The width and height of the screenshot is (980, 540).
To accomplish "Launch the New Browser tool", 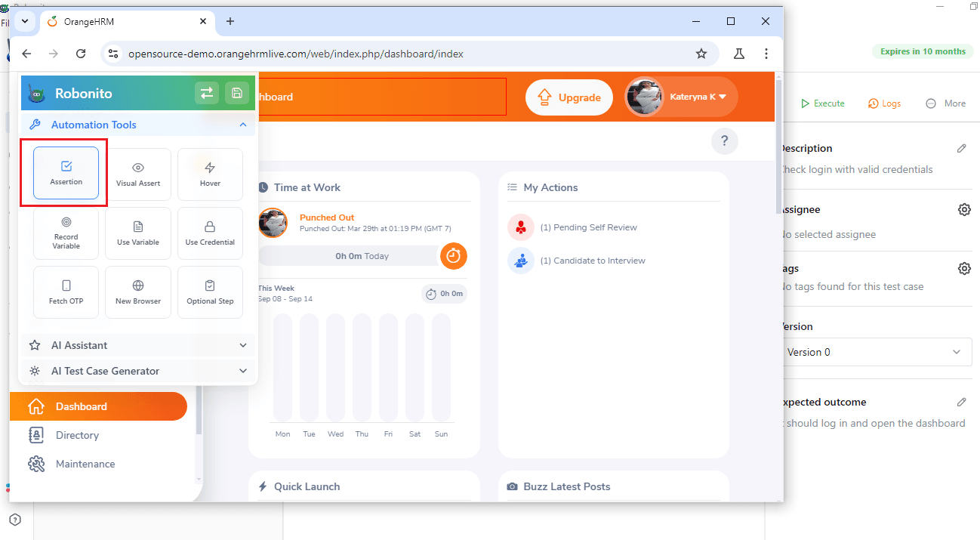I will click(x=138, y=292).
